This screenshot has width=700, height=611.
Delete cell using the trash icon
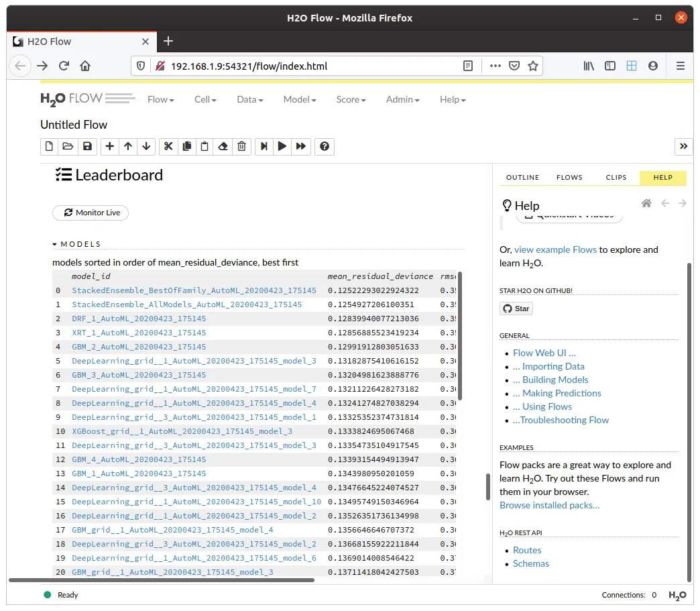pos(242,146)
